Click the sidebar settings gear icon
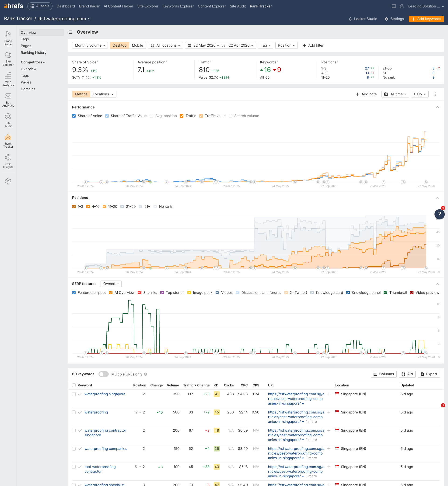Image resolution: width=448 pixels, height=486 pixels. pyautogui.click(x=8, y=181)
